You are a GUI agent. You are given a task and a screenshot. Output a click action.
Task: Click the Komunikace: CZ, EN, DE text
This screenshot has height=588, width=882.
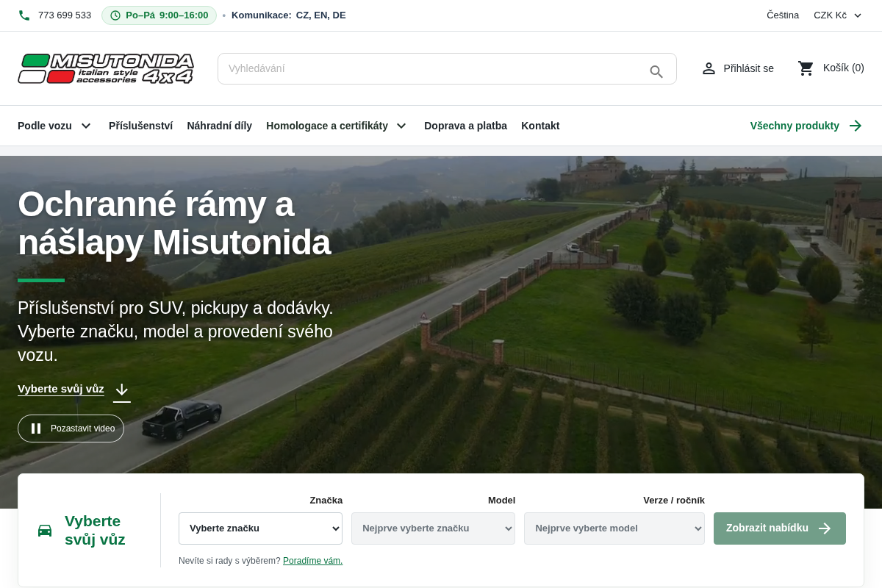(289, 15)
